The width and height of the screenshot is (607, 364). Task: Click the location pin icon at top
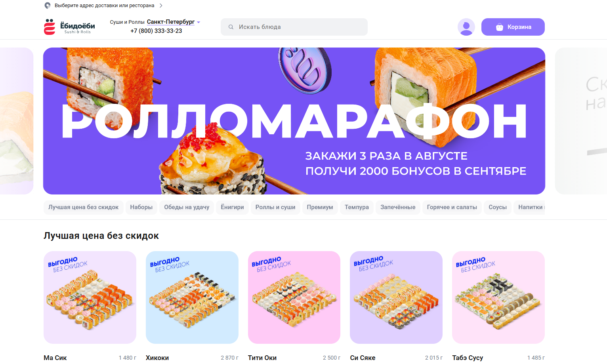(x=48, y=6)
